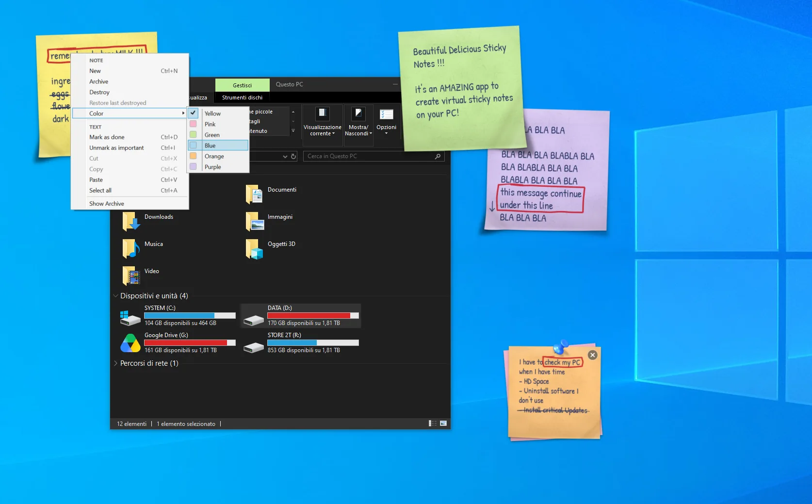Click the Documenti folder icon

254,194
